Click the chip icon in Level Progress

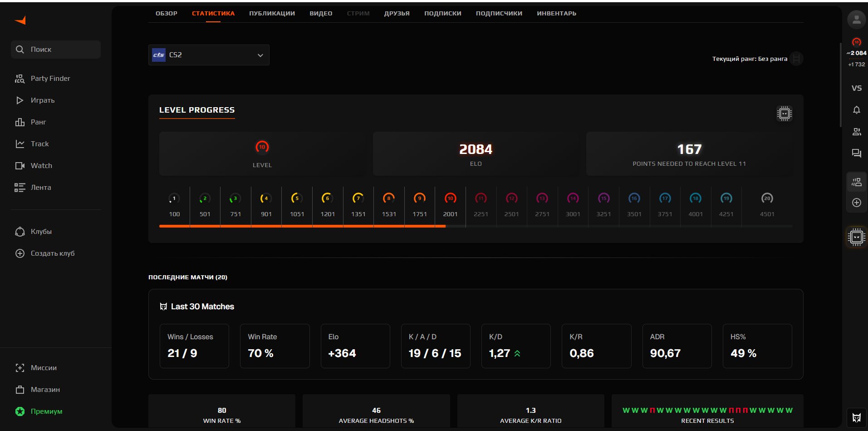click(x=784, y=114)
